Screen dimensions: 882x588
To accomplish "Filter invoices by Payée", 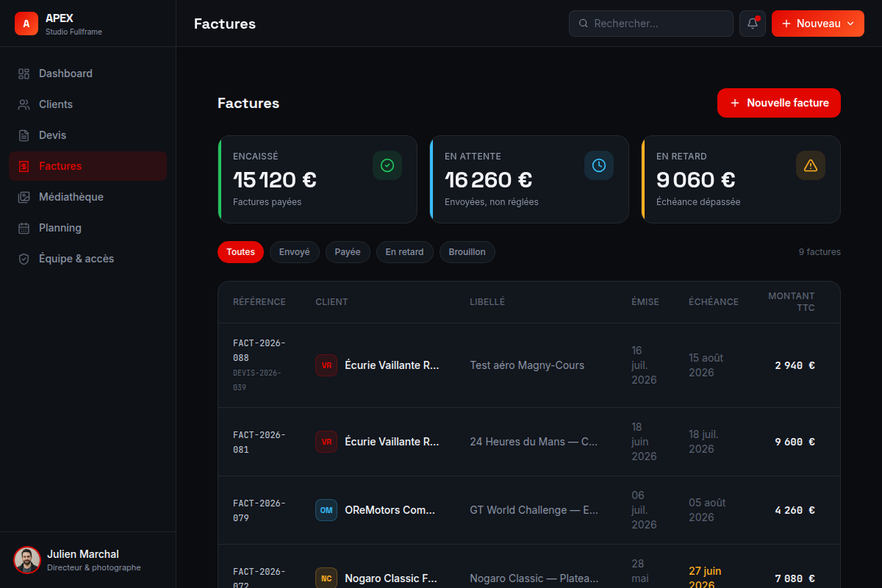I will [x=348, y=252].
